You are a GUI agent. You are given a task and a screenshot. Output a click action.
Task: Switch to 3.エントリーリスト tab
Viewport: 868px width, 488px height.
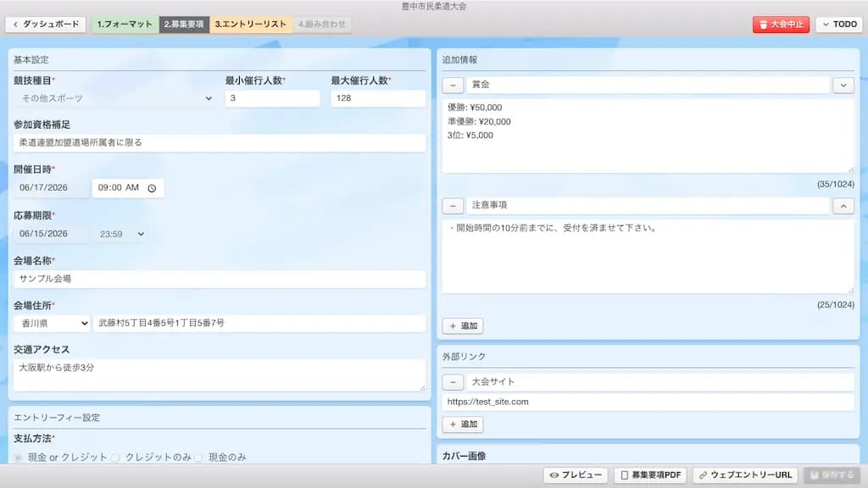(x=251, y=25)
